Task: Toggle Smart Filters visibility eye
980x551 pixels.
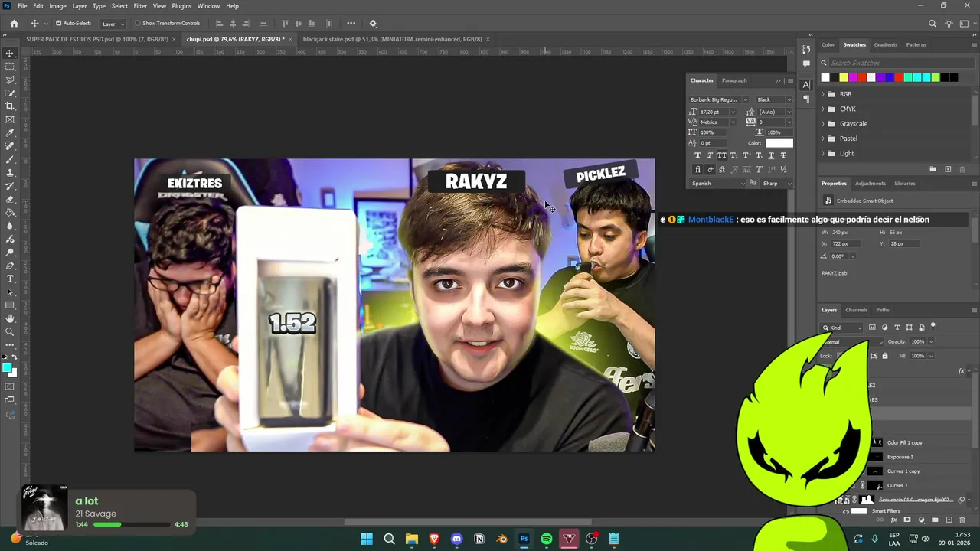Action: pyautogui.click(x=845, y=511)
